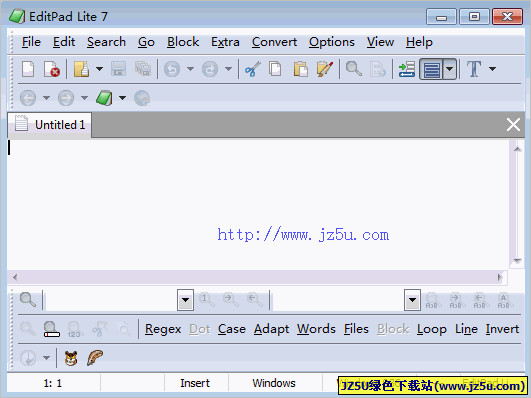Expand the Redo history dropdown arrow
The height and width of the screenshot is (398, 531).
[229, 69]
